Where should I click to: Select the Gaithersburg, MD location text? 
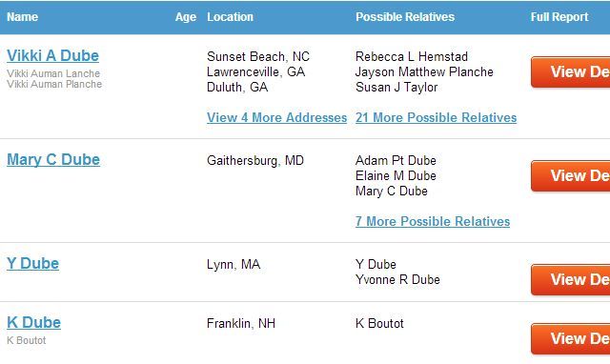coord(255,160)
